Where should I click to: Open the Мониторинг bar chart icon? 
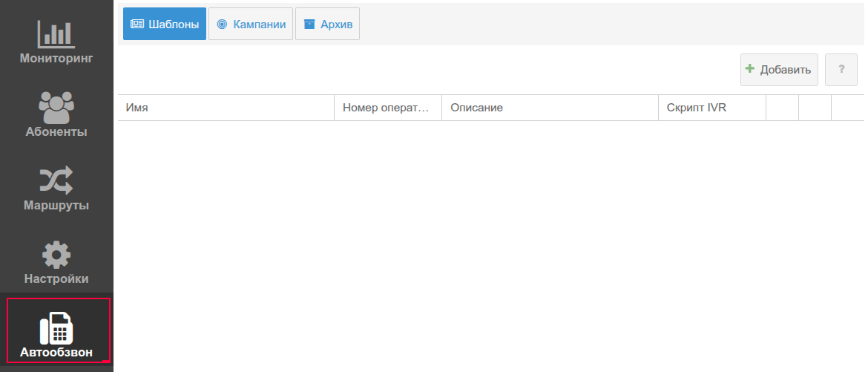[x=56, y=33]
